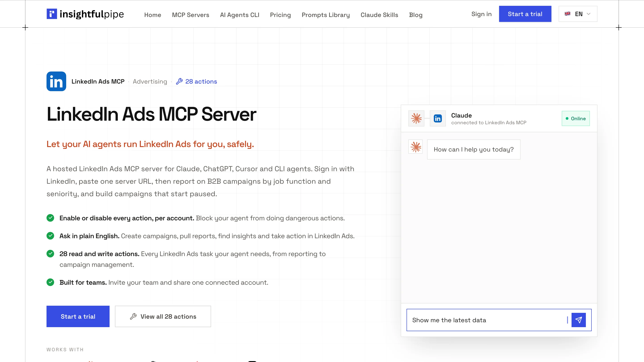The image size is (644, 362).
Task: Click the Claude avatar beside the greeting message
Action: pyautogui.click(x=415, y=147)
